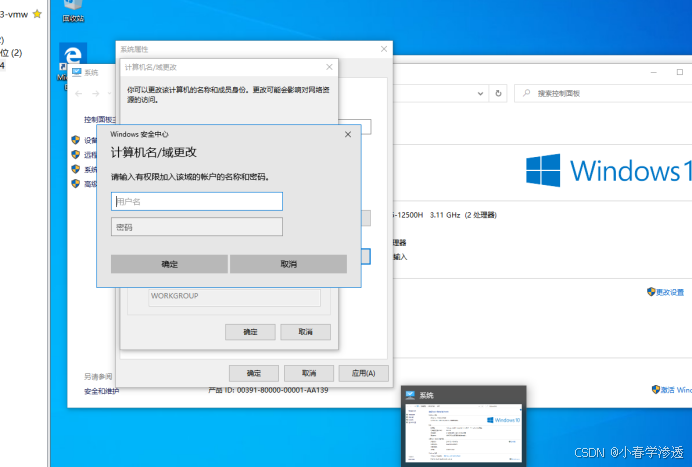Click OK in the System Properties window
This screenshot has width=692, height=467.
254,373
